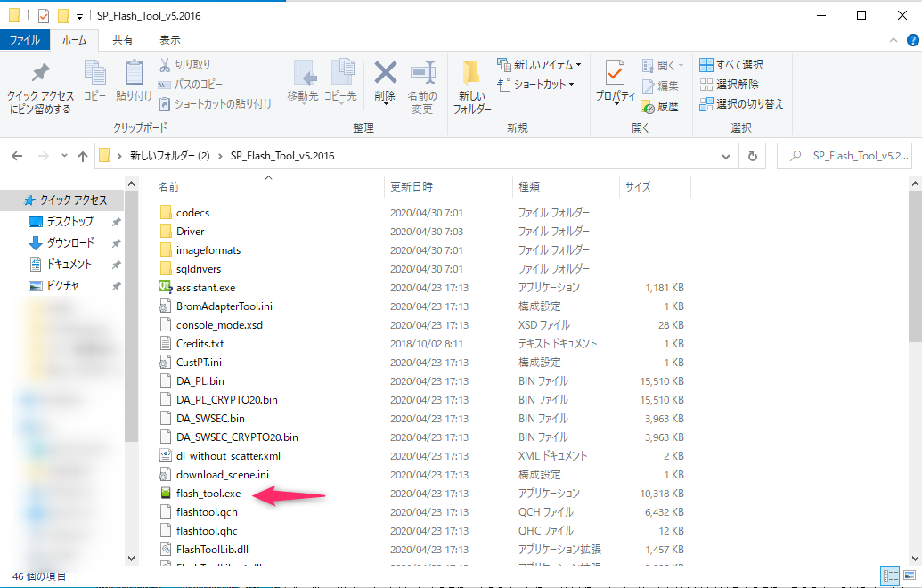Open the Properties dropdown arrow
Screen dimensions: 922x588
point(616,103)
